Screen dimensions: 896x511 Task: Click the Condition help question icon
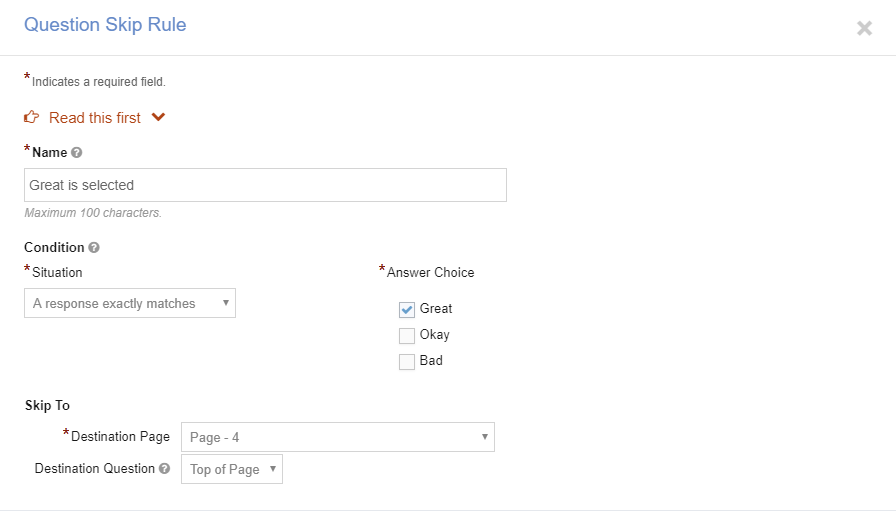coord(94,247)
